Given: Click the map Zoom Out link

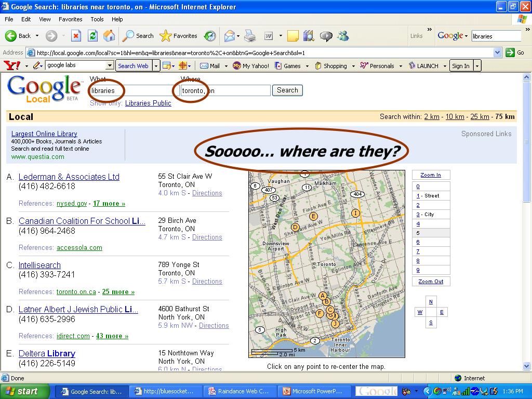Looking at the screenshot, I should pyautogui.click(x=431, y=282).
